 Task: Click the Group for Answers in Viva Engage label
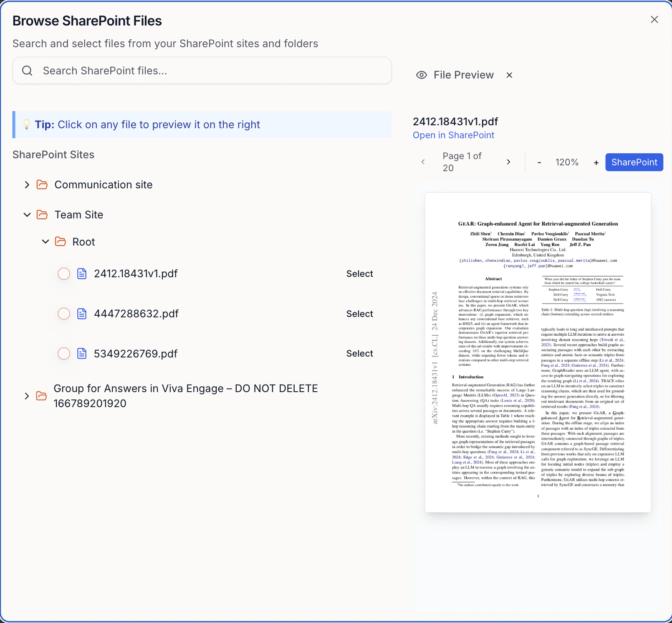pyautogui.click(x=186, y=396)
